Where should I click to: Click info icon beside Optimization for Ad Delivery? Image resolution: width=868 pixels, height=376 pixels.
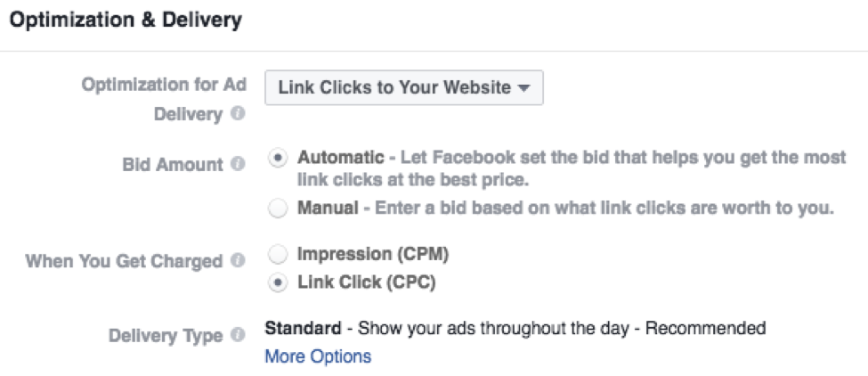238,115
